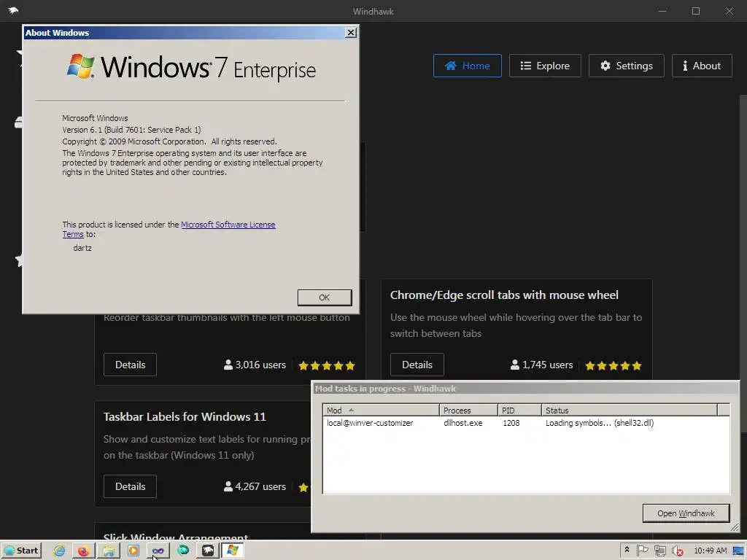747x560 pixels.
Task: View Details for the 3,016 users mod
Action: tap(130, 365)
